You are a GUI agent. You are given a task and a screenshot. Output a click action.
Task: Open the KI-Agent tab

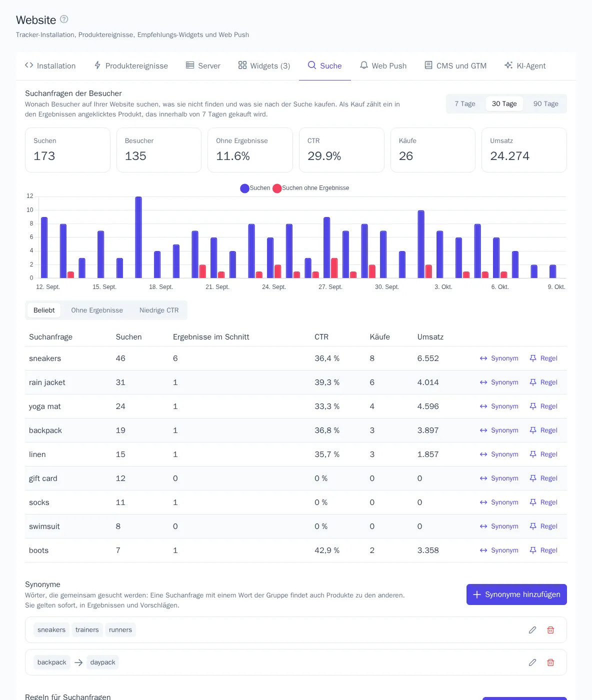point(525,65)
